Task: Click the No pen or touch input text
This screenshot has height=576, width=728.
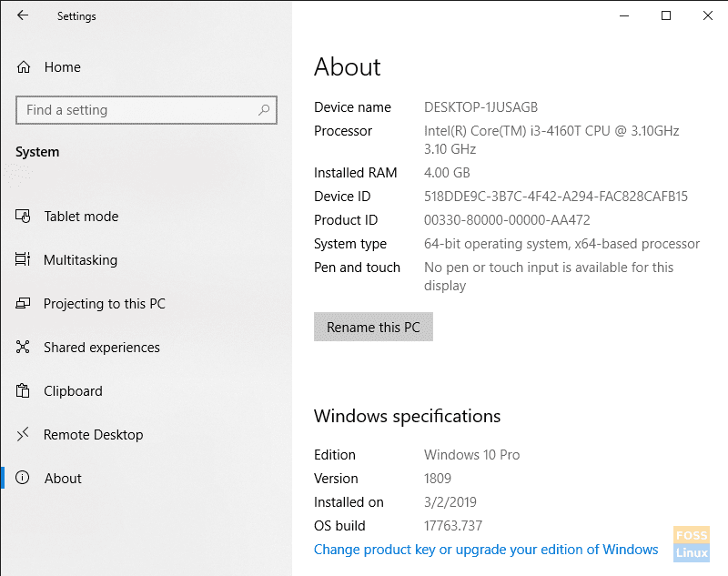Action: [x=549, y=276]
